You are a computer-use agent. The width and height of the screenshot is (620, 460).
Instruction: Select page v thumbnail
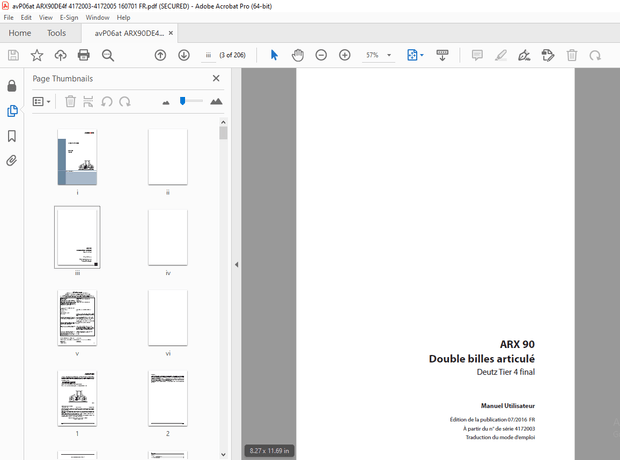tap(77, 318)
